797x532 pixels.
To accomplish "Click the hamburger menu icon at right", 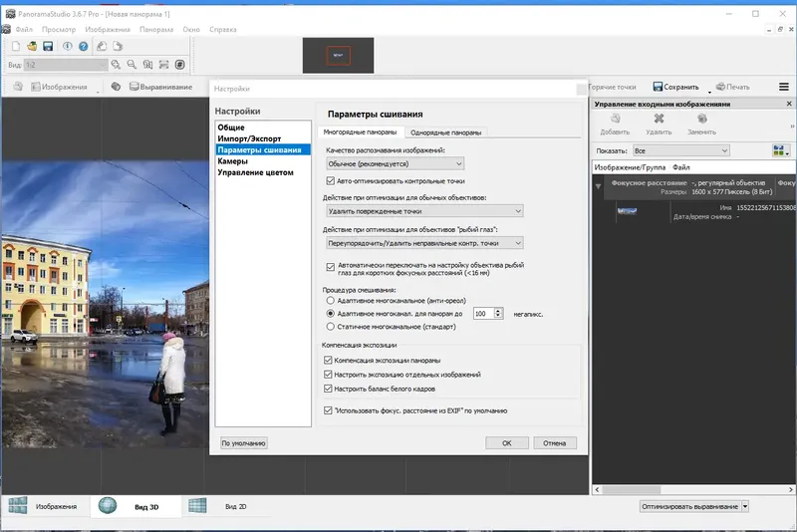I will click(783, 87).
